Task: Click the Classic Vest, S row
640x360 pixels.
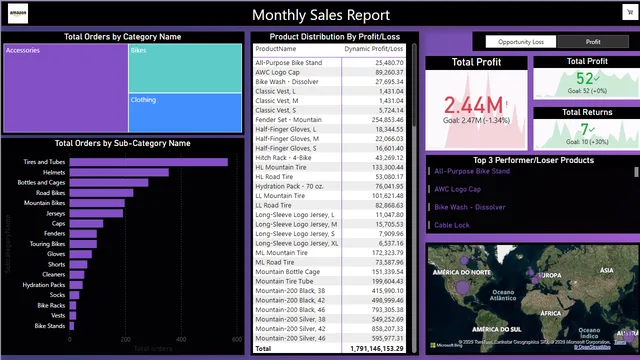Action: (x=329, y=110)
